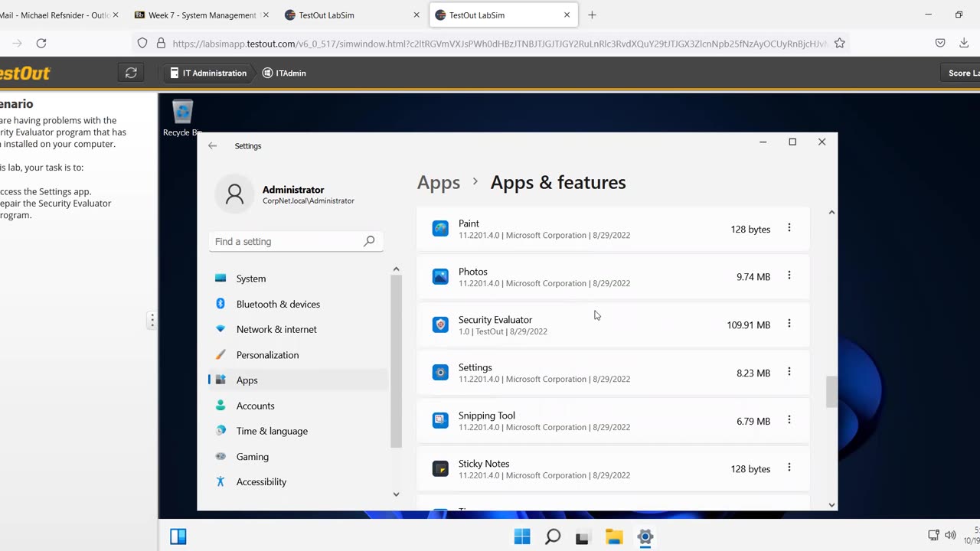Open Accessibility category
This screenshot has height=551, width=980.
pos(298,482)
